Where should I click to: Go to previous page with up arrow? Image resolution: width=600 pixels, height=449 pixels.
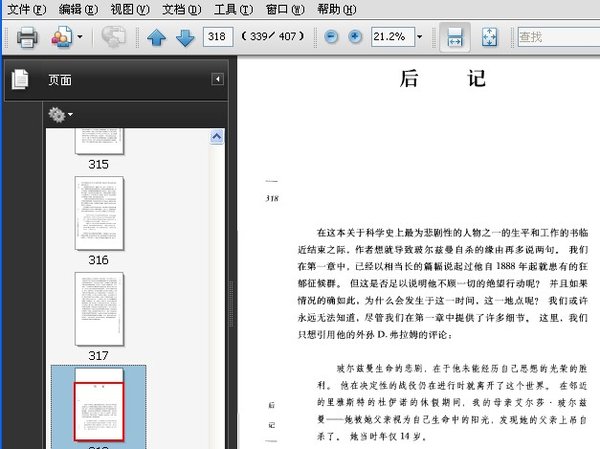coord(156,38)
